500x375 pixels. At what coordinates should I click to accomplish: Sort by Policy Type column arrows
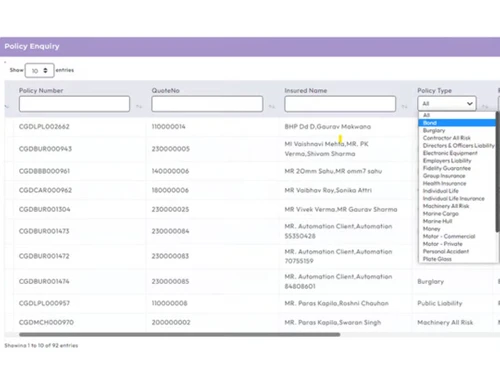pos(485,107)
